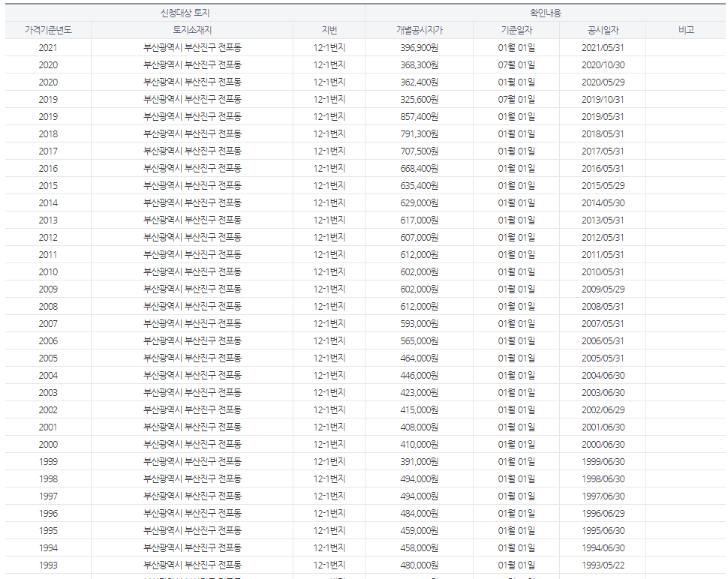Select the 2017 year cell
728x579 pixels.
[x=48, y=151]
